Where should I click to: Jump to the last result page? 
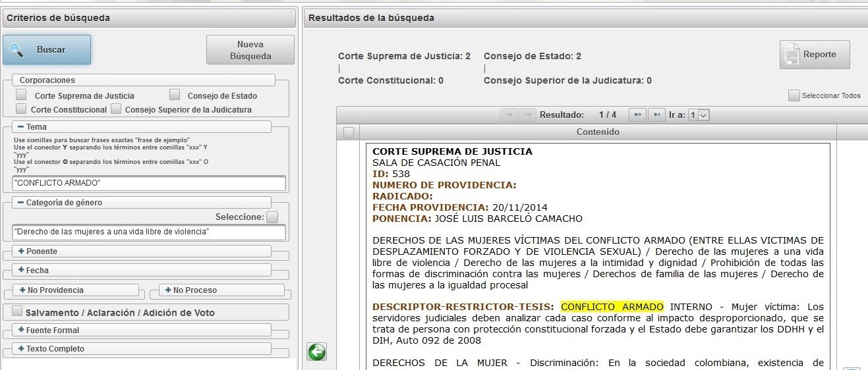click(656, 115)
